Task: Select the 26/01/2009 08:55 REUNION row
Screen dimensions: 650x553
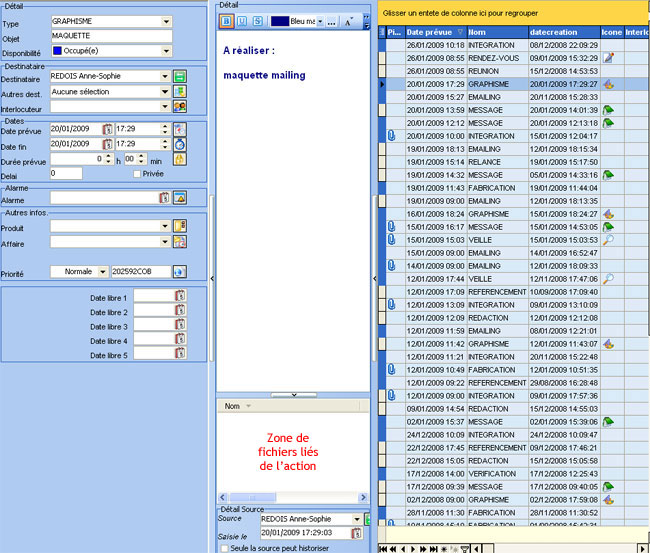Action: pyautogui.click(x=514, y=71)
